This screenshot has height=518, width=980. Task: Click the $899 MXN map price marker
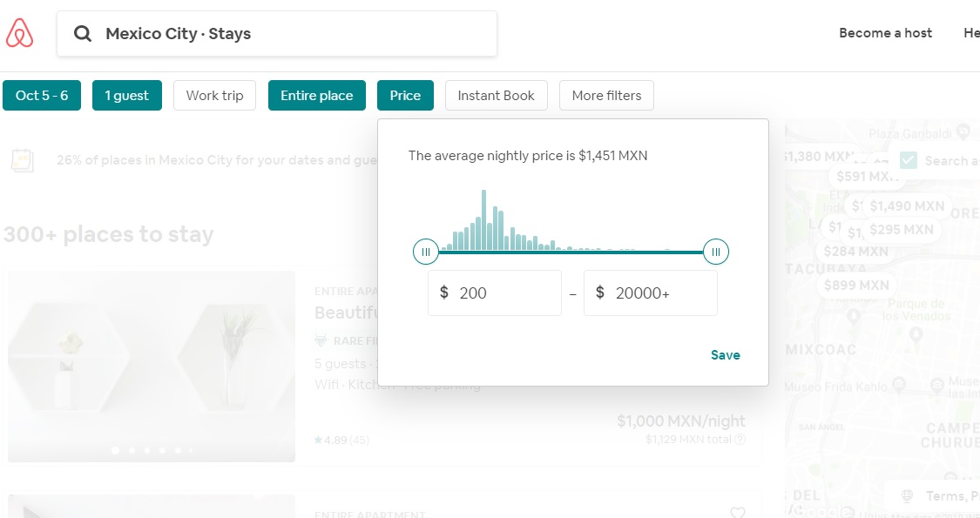856,286
